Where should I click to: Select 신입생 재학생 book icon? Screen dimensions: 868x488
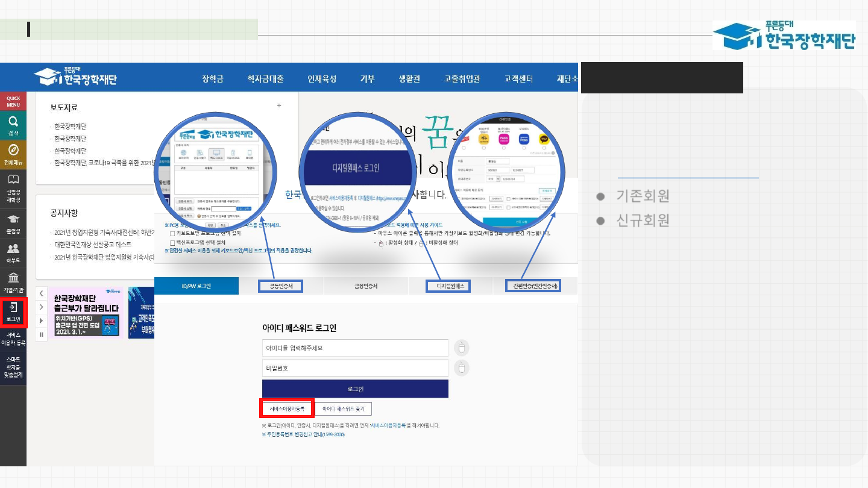13,187
